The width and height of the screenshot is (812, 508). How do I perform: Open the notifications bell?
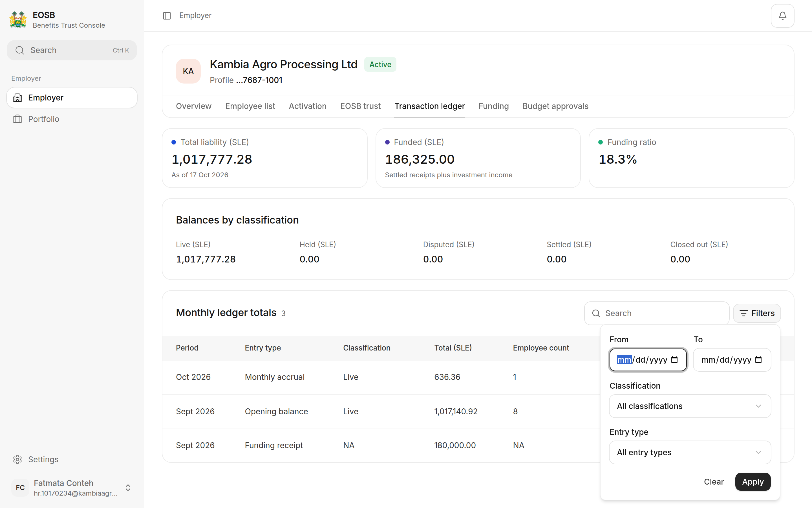(782, 16)
